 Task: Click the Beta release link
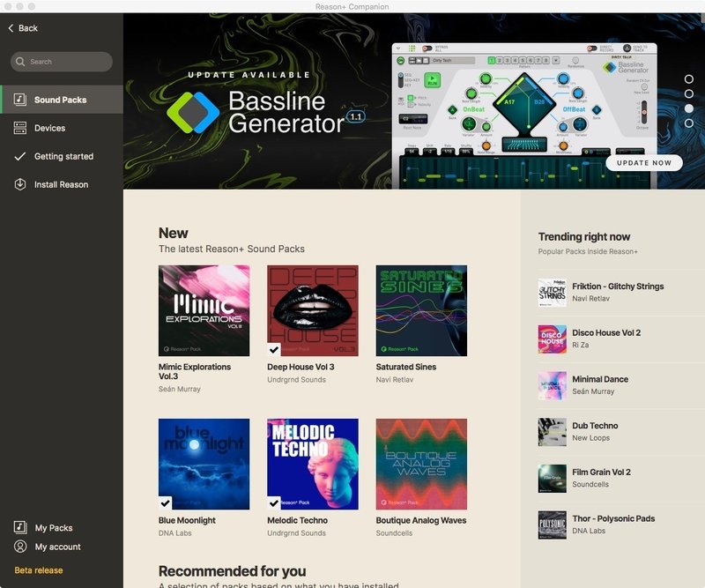coord(39,570)
